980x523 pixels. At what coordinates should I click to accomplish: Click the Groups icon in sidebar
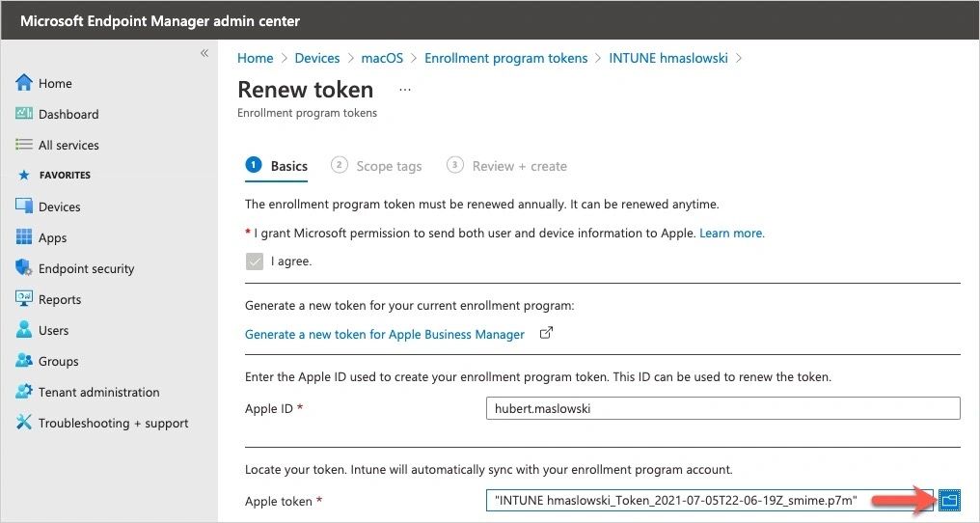coord(24,361)
